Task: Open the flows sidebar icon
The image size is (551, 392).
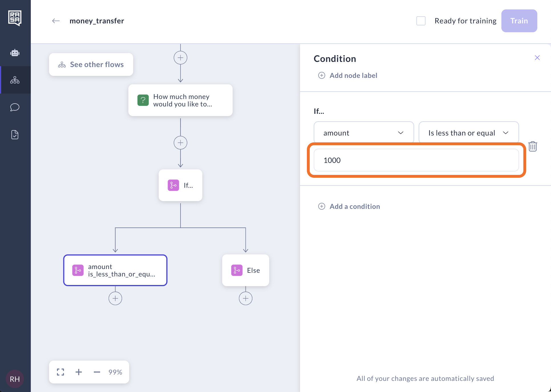Action: click(x=15, y=80)
